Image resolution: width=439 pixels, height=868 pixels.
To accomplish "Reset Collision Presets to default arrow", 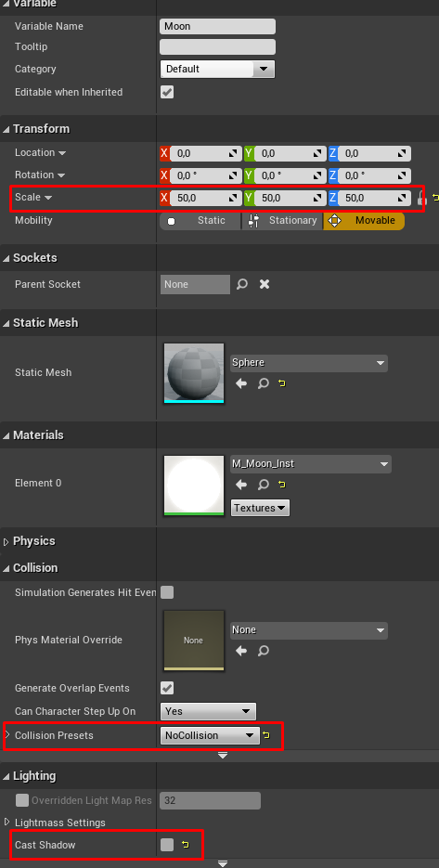I will pos(266,735).
